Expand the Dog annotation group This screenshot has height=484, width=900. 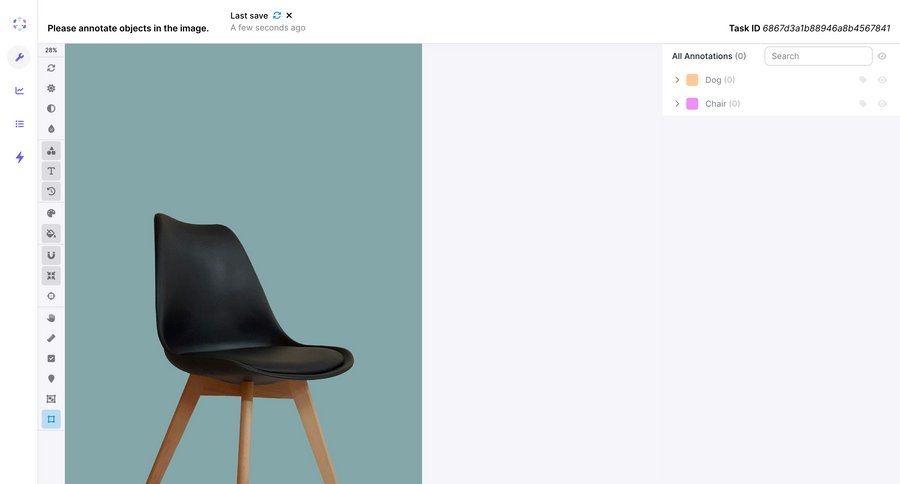click(677, 80)
